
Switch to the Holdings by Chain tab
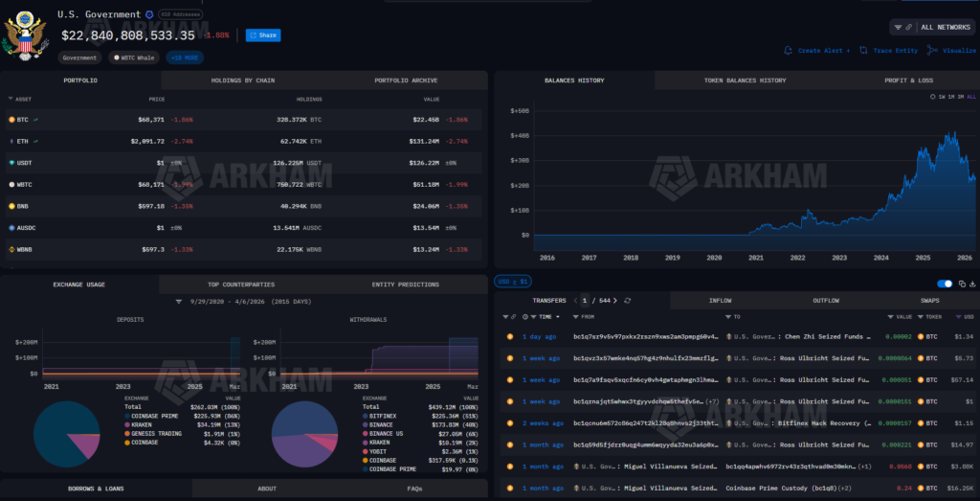242,80
